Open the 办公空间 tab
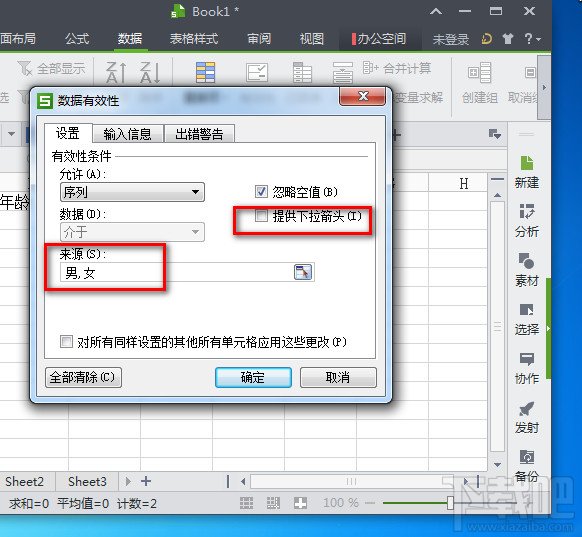The height and width of the screenshot is (537, 582). (x=379, y=39)
